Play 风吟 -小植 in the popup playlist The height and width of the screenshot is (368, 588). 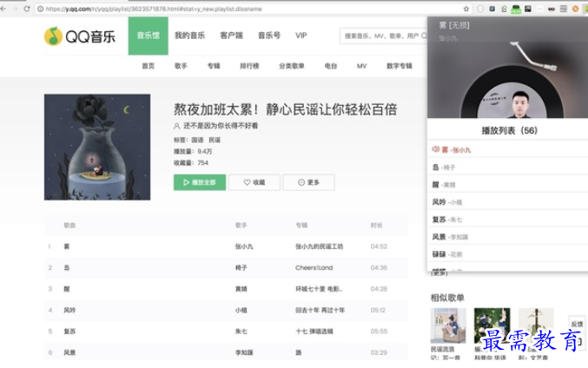tap(508, 202)
